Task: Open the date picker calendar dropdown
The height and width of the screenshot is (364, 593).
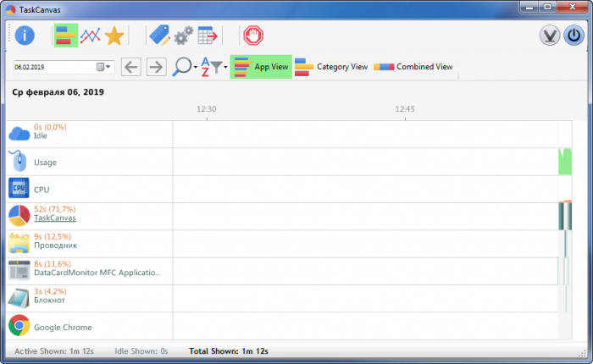Action: (103, 67)
